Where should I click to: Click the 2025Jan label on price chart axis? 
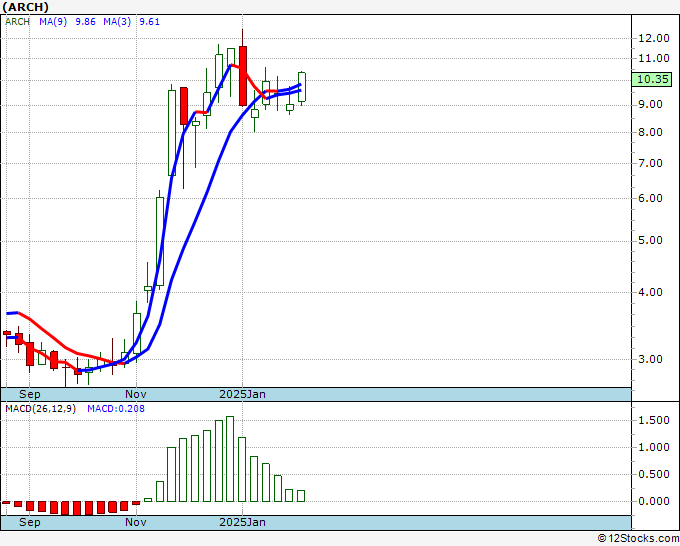tap(242, 394)
